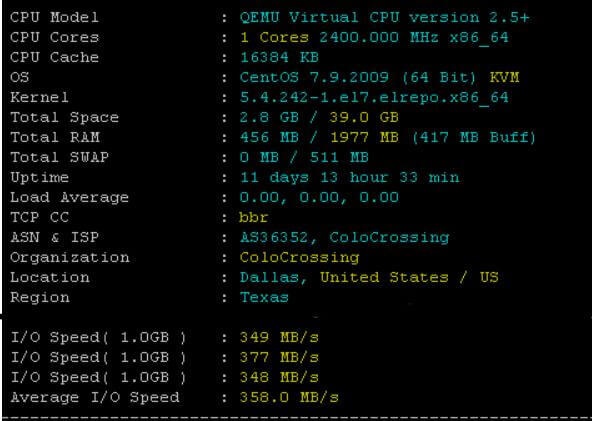Click the 'CPU Cache' label
Screen dimensions: 592x421
[54, 57]
